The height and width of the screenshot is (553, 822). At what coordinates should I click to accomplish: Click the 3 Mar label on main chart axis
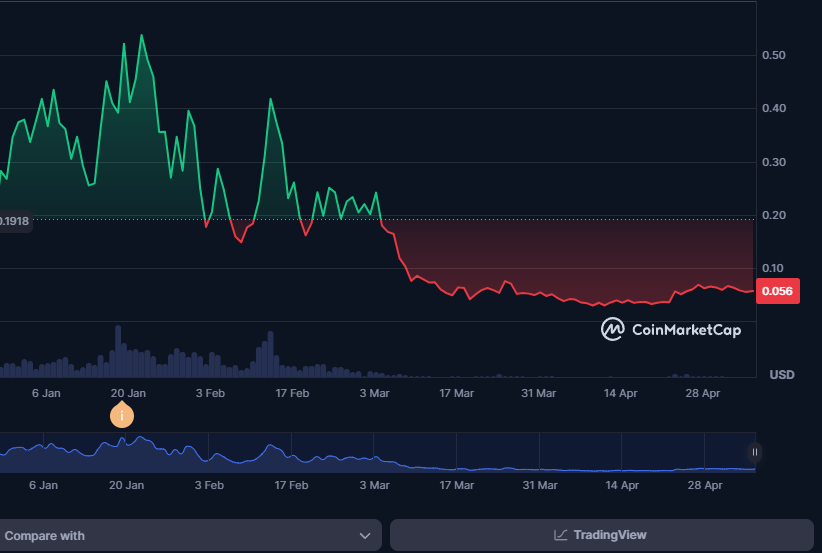click(x=374, y=393)
